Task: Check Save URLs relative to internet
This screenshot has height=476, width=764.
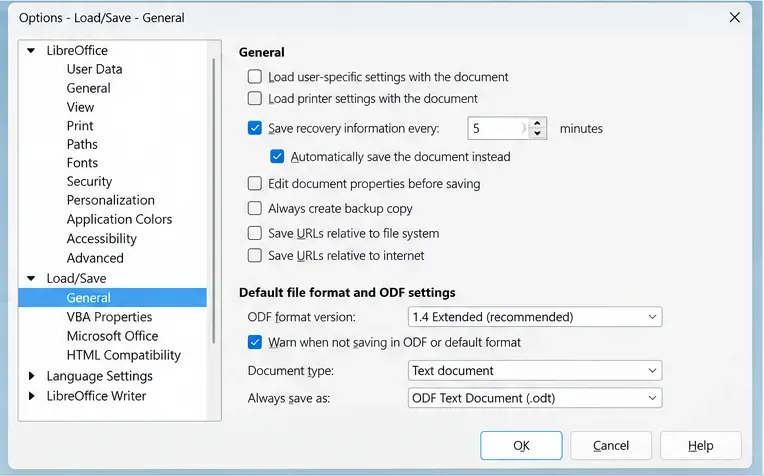Action: click(x=254, y=256)
